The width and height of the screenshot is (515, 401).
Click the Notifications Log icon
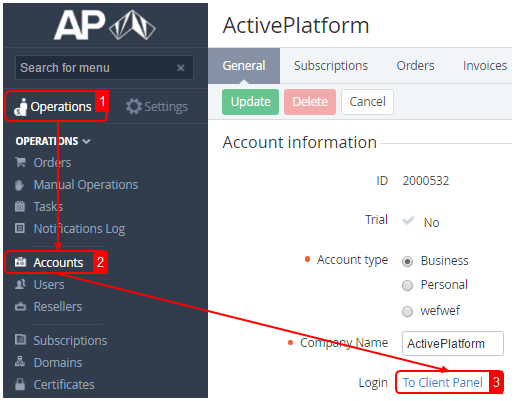20,229
